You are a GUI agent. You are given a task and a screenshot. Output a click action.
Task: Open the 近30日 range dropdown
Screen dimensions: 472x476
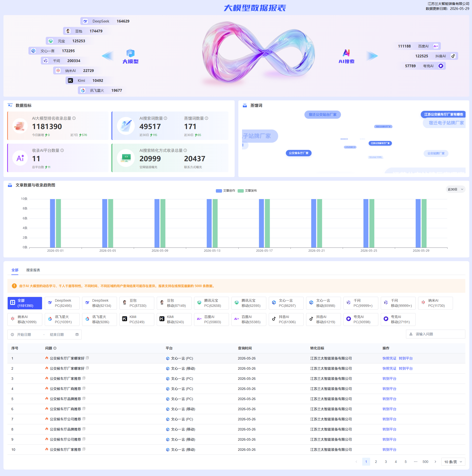coord(455,189)
